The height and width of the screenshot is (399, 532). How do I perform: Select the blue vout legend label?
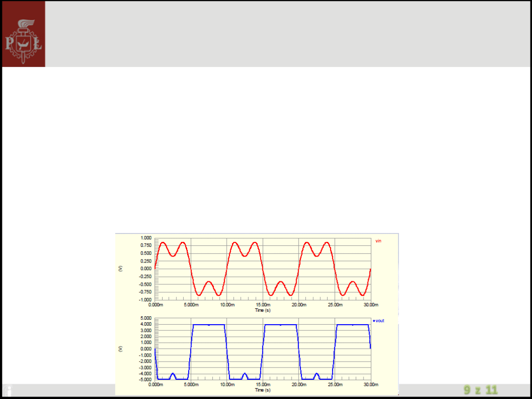(x=380, y=321)
